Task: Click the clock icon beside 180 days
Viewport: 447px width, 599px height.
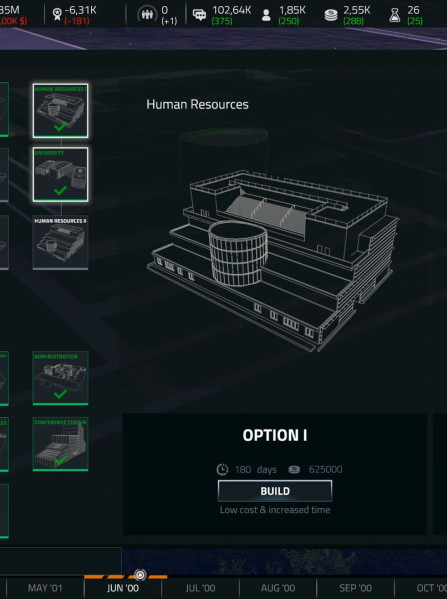Action: click(222, 469)
